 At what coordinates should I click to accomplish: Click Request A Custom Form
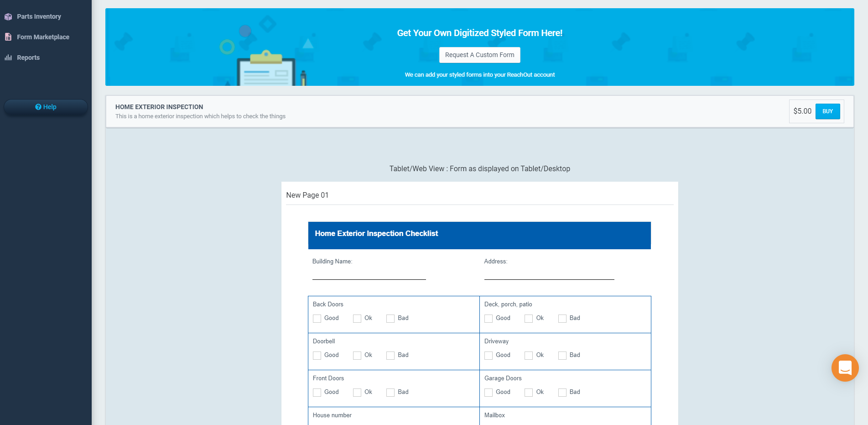click(479, 55)
